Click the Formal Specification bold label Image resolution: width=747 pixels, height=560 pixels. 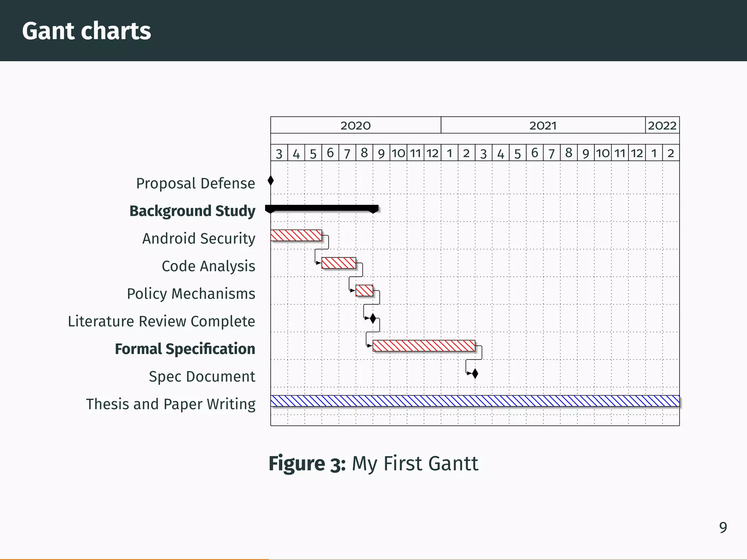pos(185,349)
